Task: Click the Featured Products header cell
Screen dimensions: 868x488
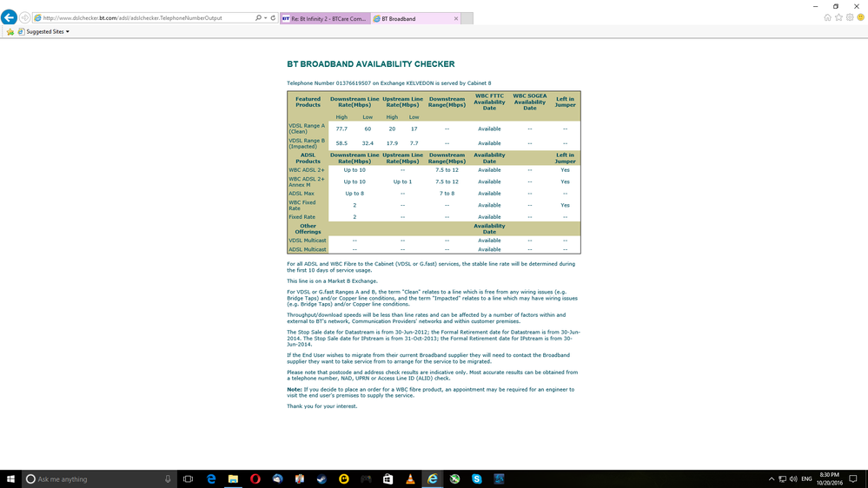Action: pyautogui.click(x=308, y=102)
